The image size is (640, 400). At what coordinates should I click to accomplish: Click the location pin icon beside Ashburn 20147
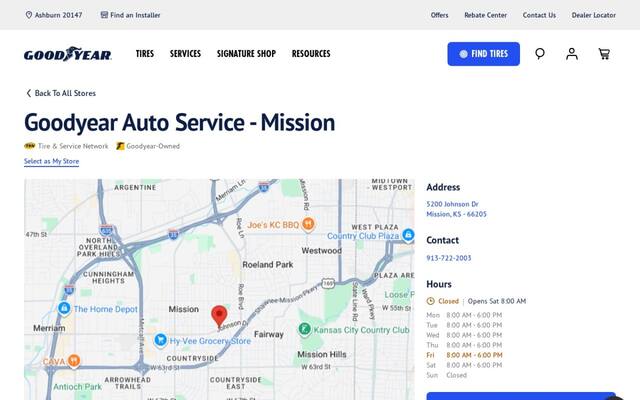click(29, 15)
